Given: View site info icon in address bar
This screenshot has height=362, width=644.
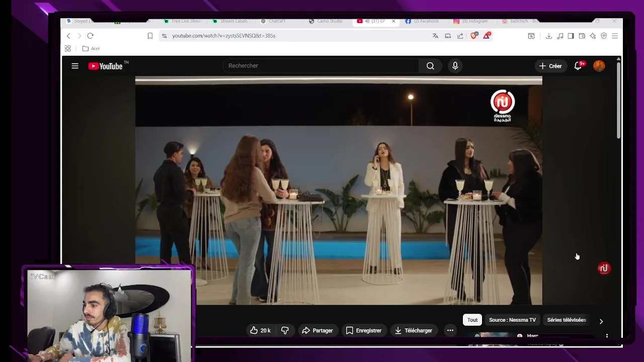Looking at the screenshot, I should click(x=164, y=36).
